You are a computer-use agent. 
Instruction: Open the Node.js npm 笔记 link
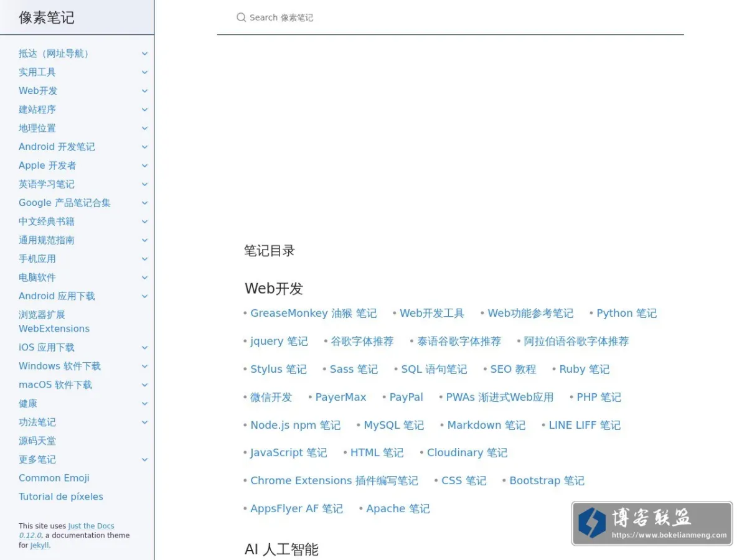[296, 425]
